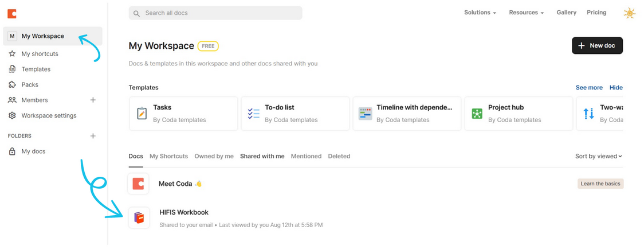Open the HIFIS Workbook doc icon
Screen dimensions: 644x249
139,217
